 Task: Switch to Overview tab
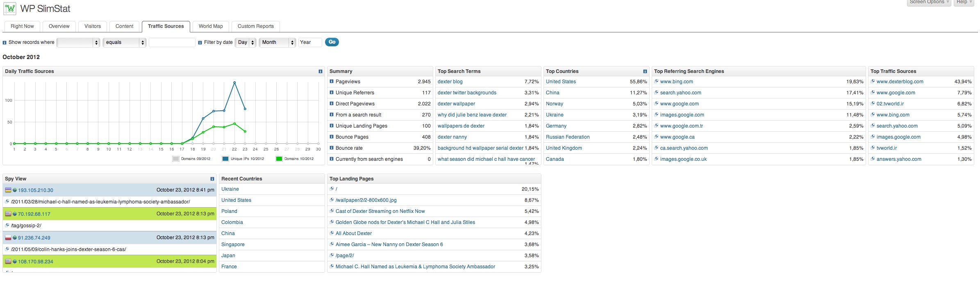[x=59, y=26]
